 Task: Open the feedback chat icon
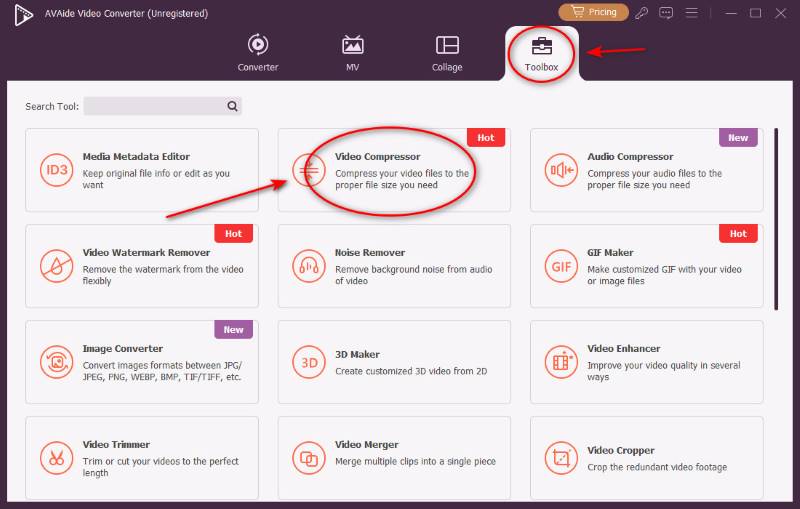click(x=667, y=13)
